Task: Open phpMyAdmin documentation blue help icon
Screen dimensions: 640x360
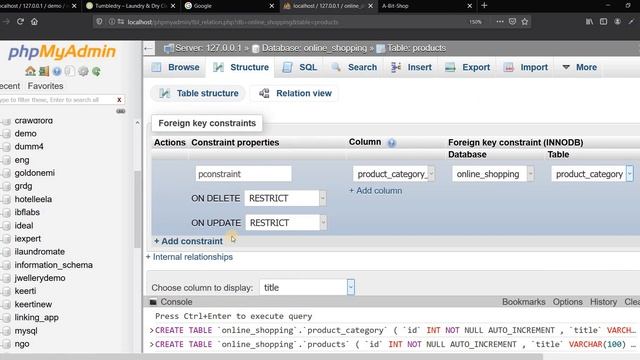Action: [x=57, y=71]
